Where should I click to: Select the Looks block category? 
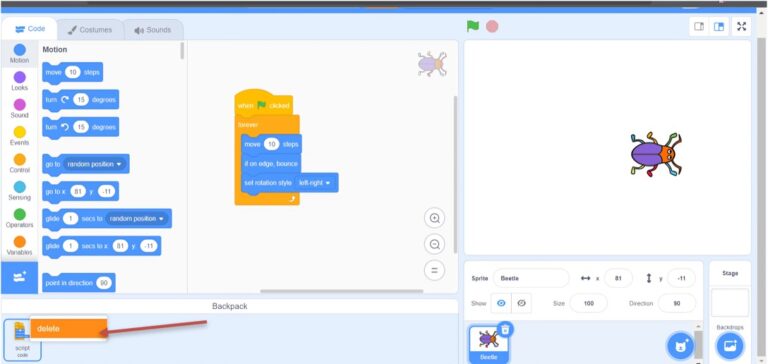click(20, 81)
